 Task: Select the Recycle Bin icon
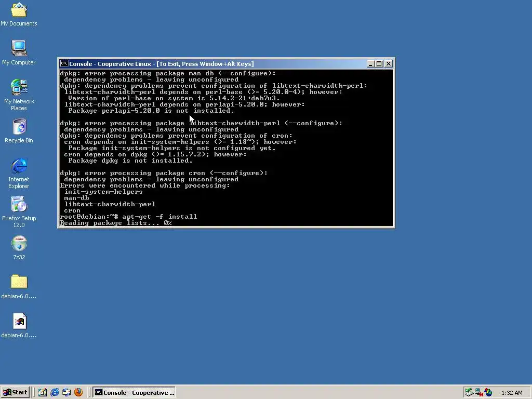click(x=19, y=130)
